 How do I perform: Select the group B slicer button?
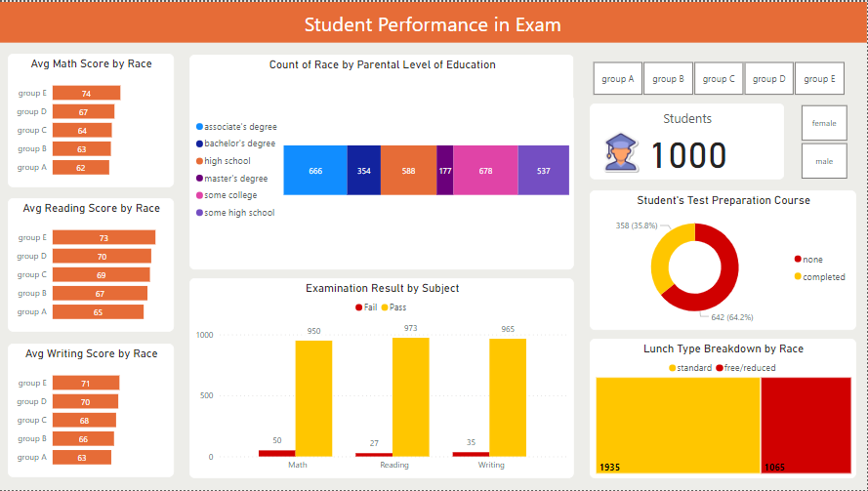(668, 79)
